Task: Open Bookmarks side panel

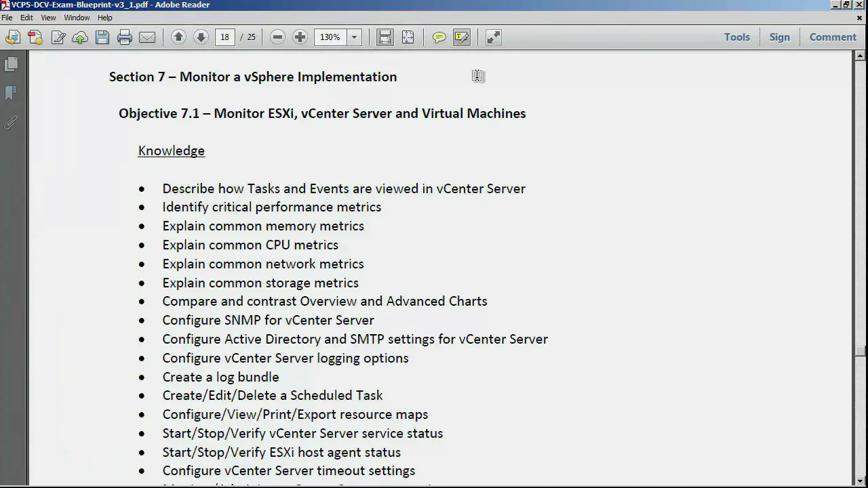Action: coord(12,94)
